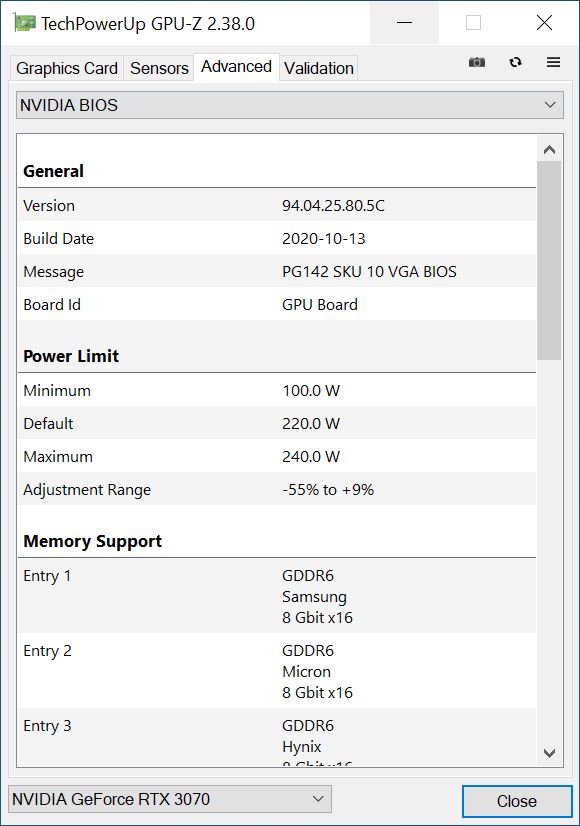Screen dimensions: 580x826
Task: Select the Entry 1 row label
Action: pyautogui.click(x=47, y=576)
